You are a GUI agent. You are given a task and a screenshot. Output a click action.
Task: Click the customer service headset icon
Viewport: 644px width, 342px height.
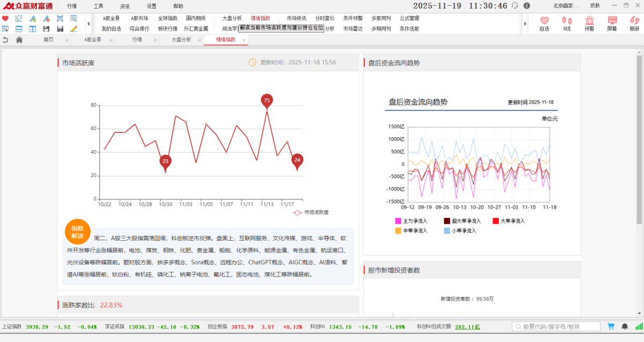tap(515, 6)
